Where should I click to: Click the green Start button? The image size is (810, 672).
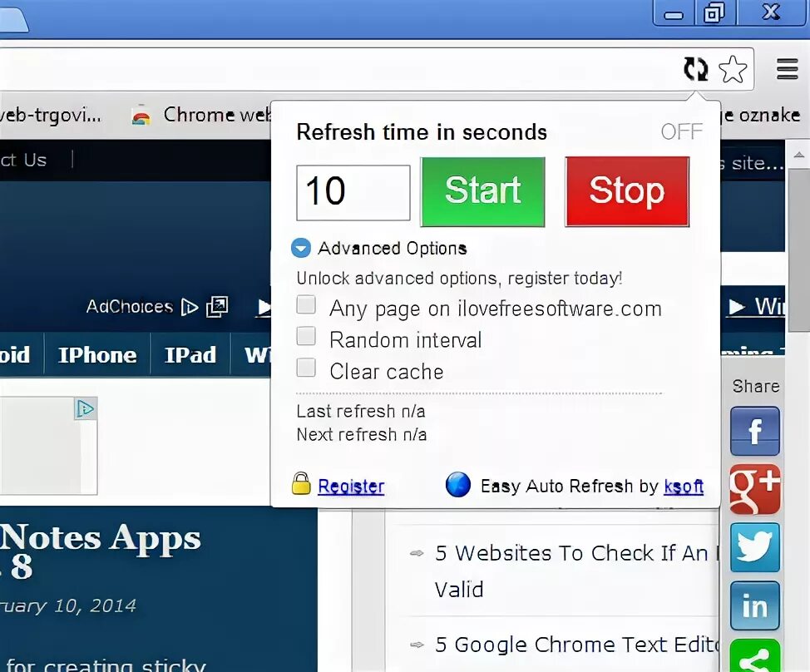[x=483, y=191]
